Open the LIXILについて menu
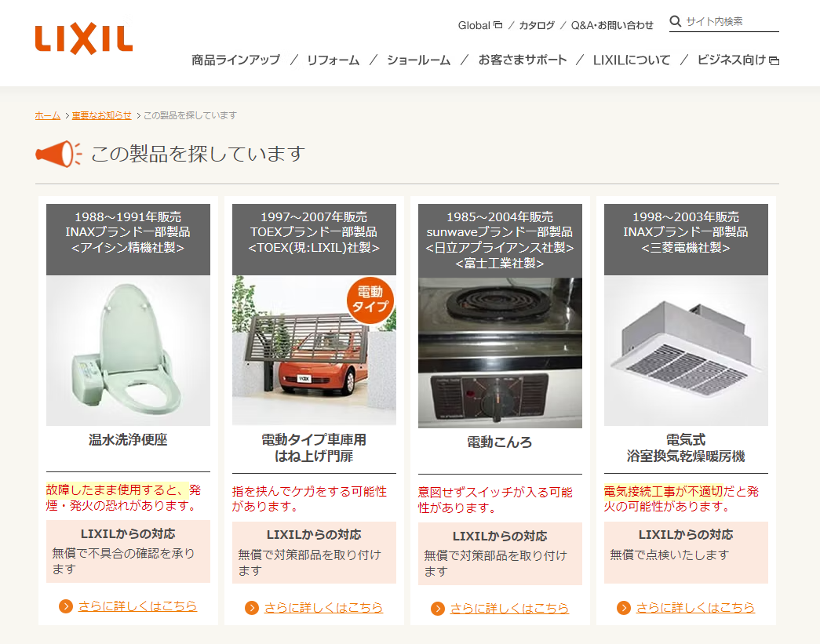 coord(631,60)
